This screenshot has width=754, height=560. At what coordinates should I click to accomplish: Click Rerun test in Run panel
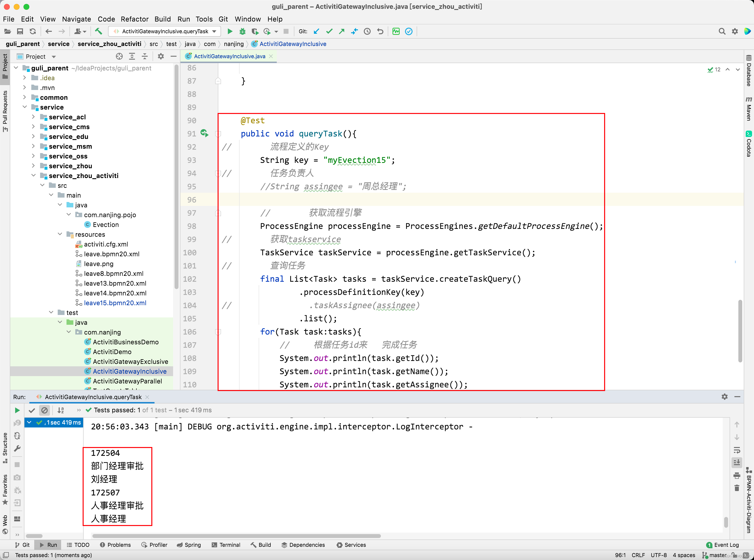(x=17, y=410)
